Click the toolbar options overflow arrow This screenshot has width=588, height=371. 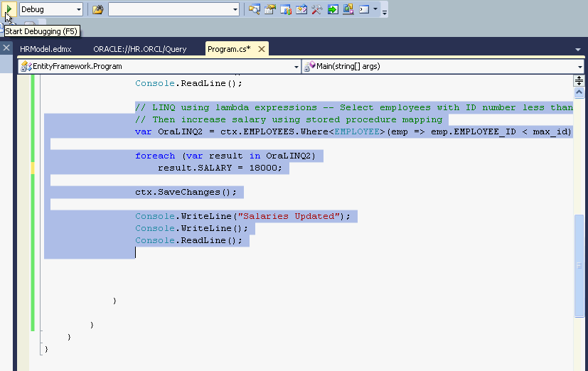385,11
